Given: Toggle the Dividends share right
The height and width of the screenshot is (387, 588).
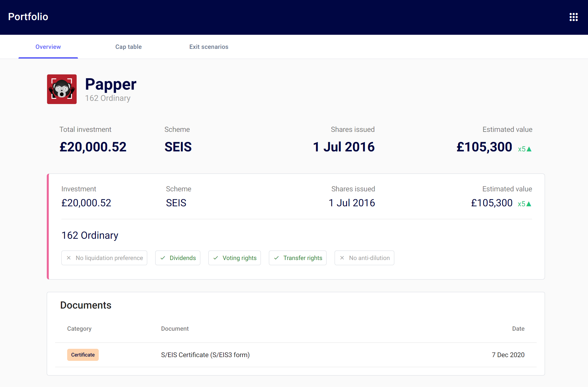Looking at the screenshot, I should pos(178,258).
